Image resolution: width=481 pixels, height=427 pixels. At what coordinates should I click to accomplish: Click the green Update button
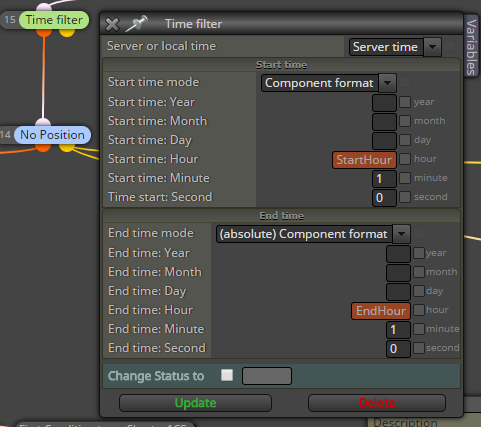(195, 403)
